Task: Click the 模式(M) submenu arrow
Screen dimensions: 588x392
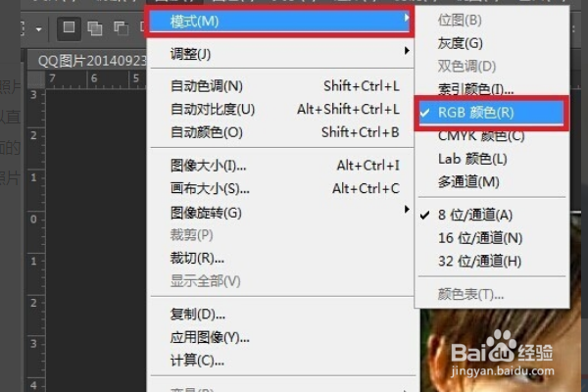Action: 406,18
